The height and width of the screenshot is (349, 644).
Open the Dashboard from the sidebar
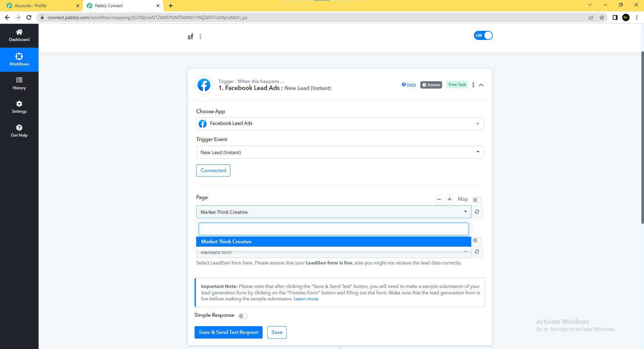point(19,36)
